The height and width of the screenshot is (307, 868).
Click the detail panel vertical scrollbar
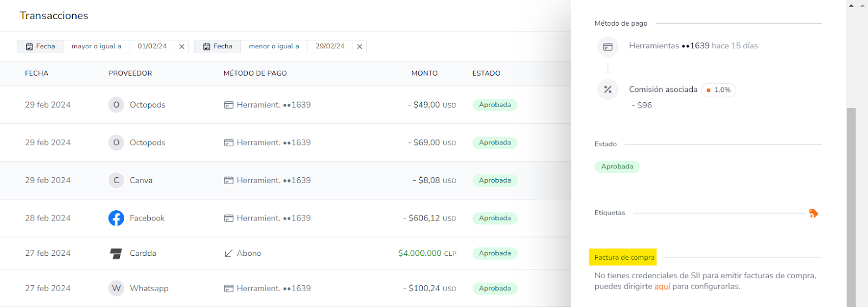pos(851,206)
